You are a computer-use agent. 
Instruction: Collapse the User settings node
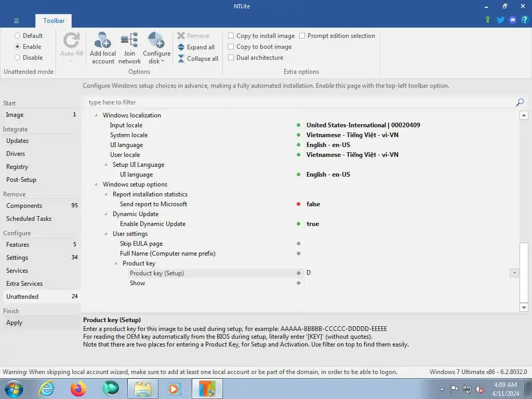click(106, 234)
